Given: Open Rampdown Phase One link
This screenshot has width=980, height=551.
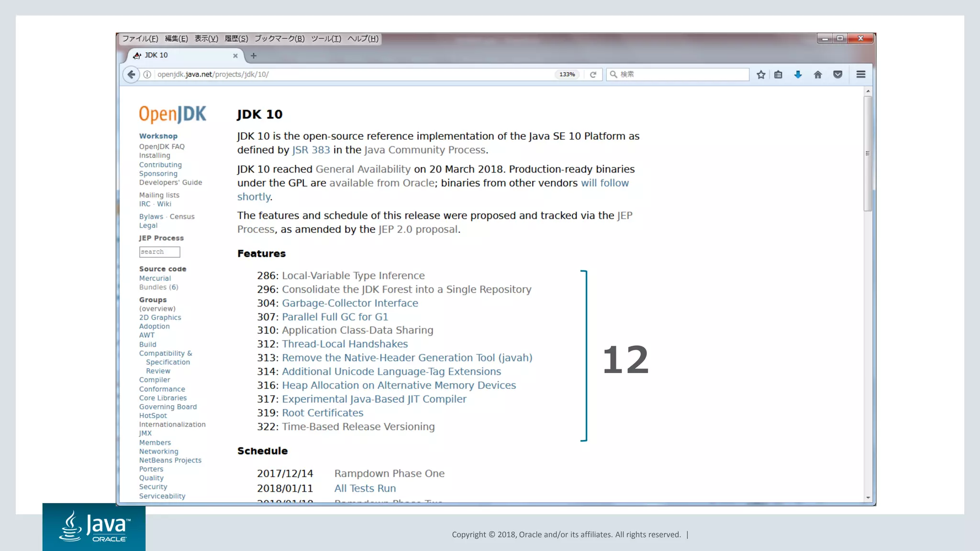Looking at the screenshot, I should tap(390, 474).
